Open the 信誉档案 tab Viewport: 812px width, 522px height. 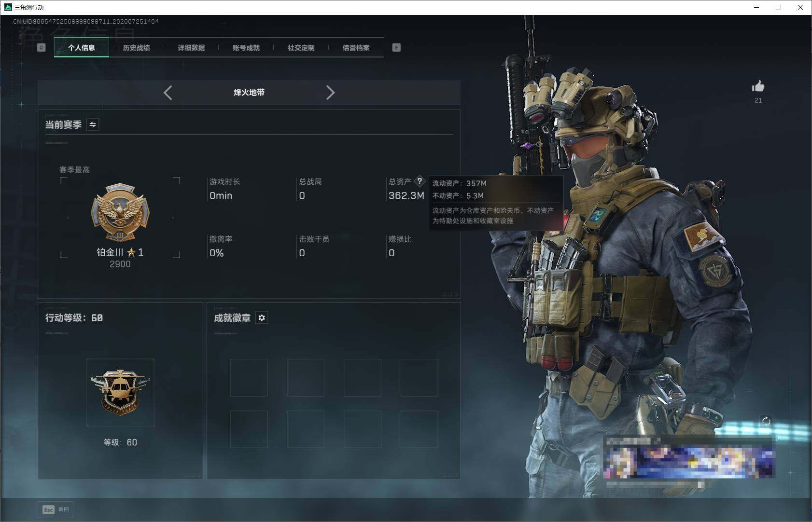(356, 47)
